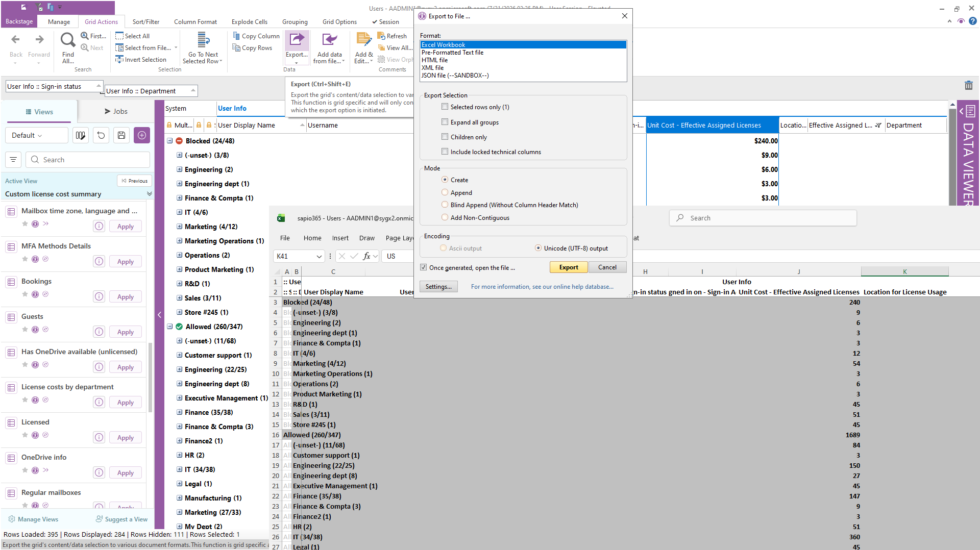
Task: Click the layout columns icon beside Default
Action: [x=80, y=135]
